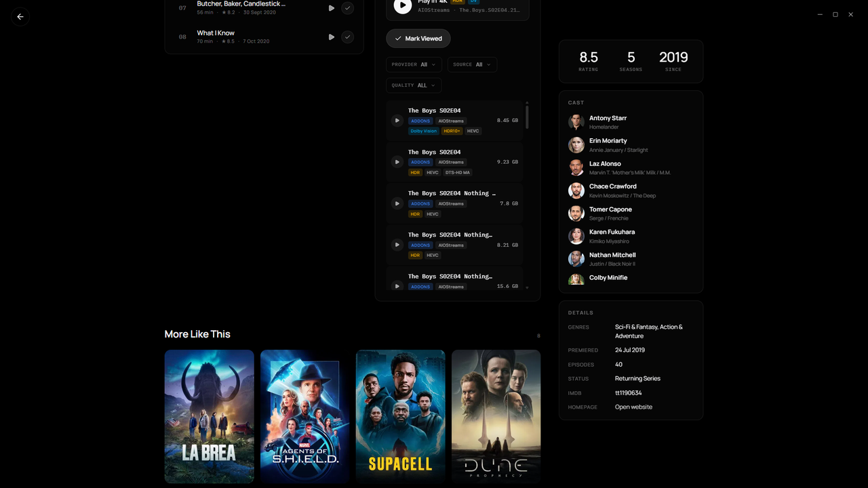Click the 15.6 GB file size

click(507, 287)
